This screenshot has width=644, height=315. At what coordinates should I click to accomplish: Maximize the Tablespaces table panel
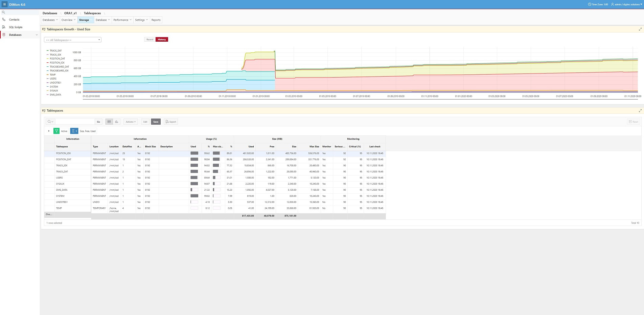pos(640,111)
